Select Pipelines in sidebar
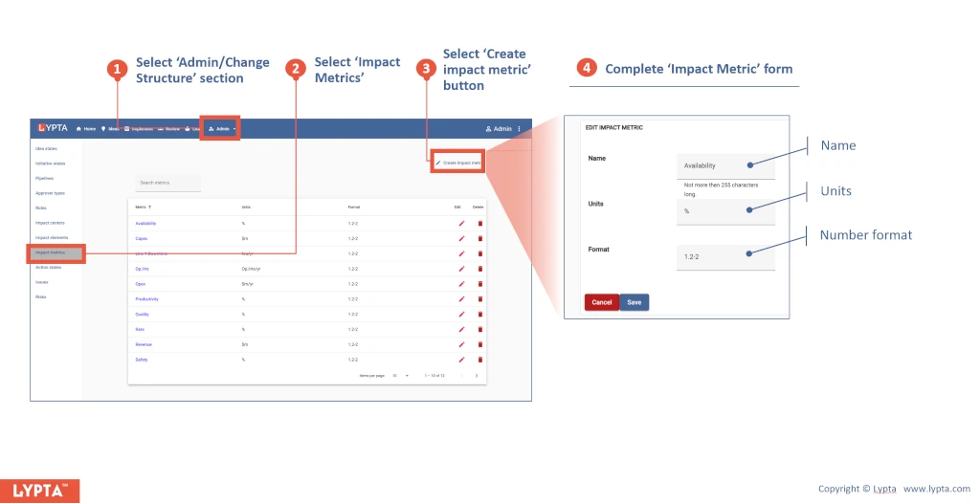Screen dimensions: 980x503 (44, 178)
